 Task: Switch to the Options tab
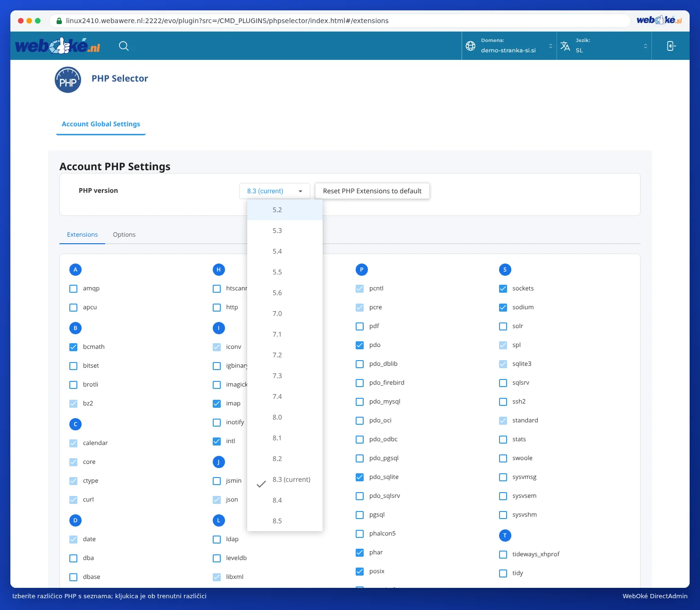(124, 234)
